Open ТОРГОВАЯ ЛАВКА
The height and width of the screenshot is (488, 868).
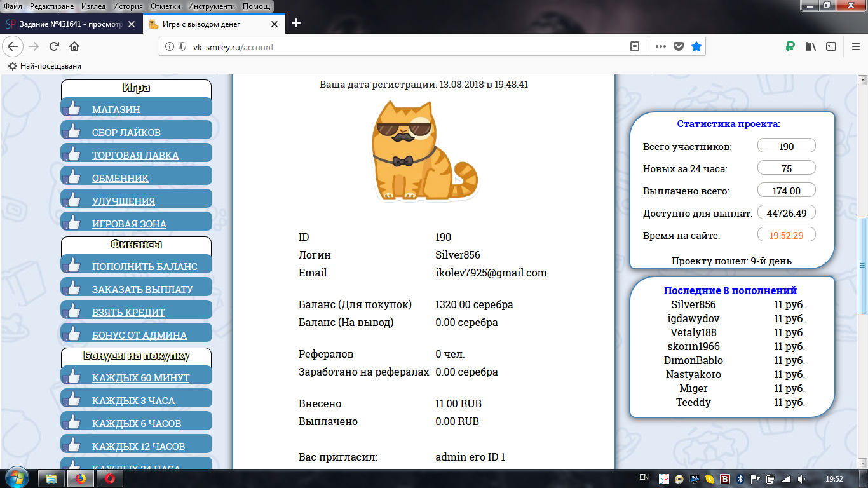pyautogui.click(x=135, y=155)
